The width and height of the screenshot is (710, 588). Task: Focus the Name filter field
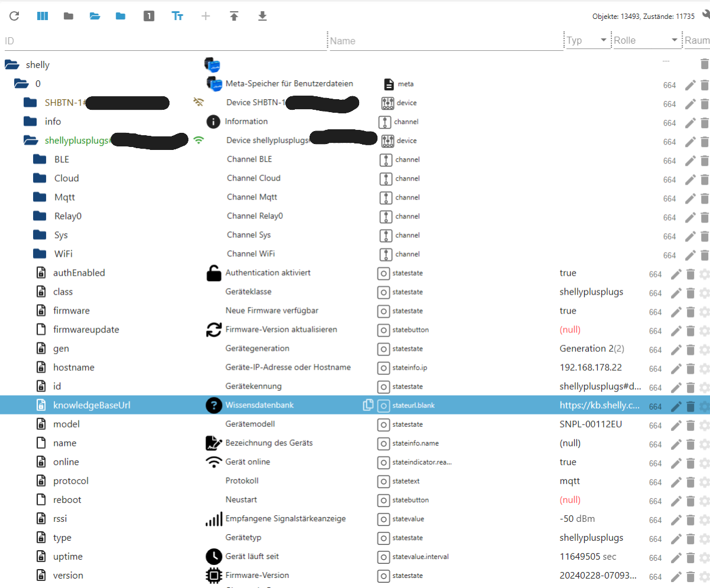pyautogui.click(x=446, y=41)
